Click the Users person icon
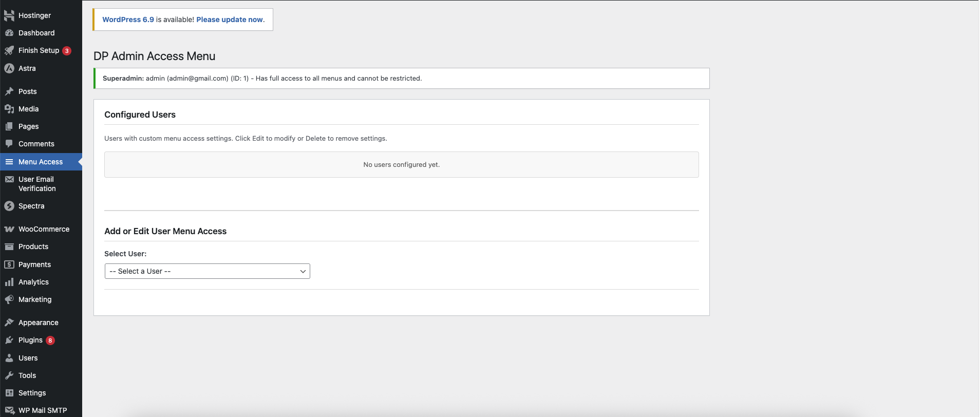This screenshot has height=417, width=980. (x=9, y=358)
